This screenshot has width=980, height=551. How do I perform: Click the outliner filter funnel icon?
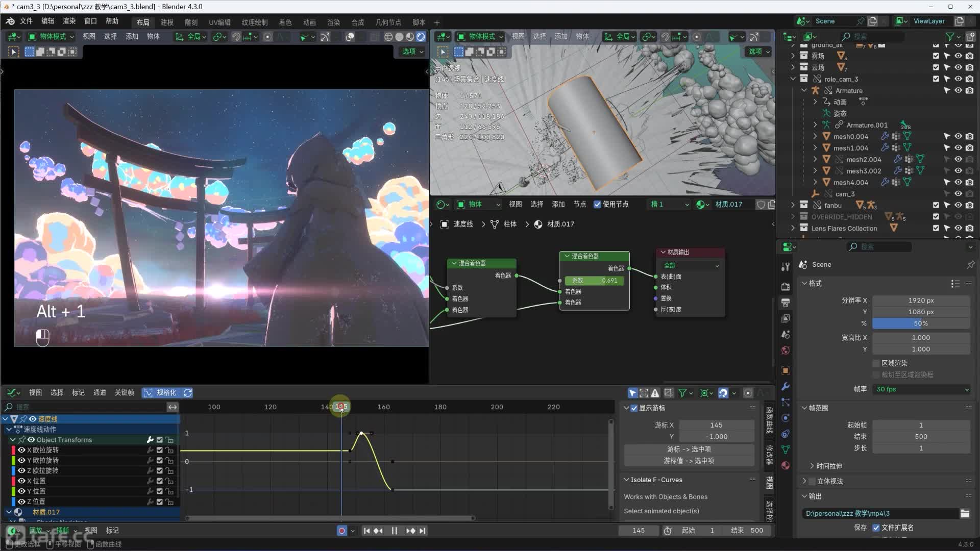coord(950,37)
